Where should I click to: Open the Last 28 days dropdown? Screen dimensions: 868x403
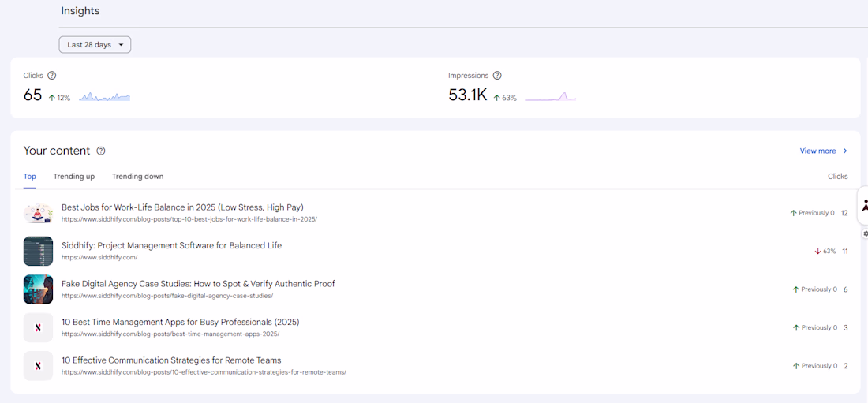click(95, 45)
